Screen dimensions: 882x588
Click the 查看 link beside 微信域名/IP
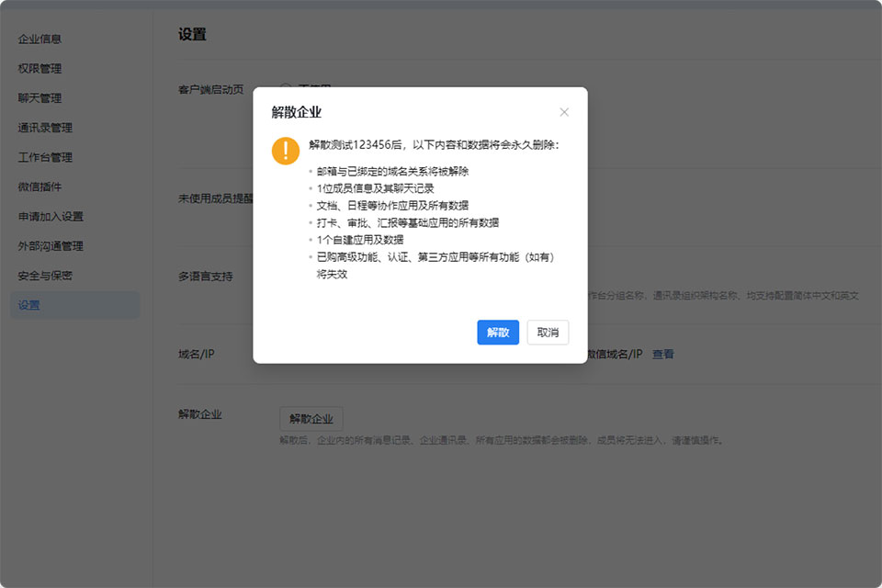(662, 354)
